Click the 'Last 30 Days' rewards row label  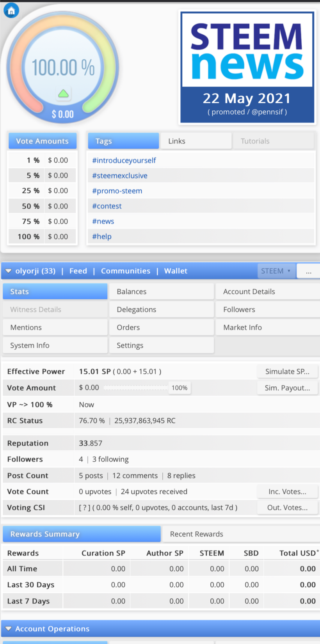point(31,585)
